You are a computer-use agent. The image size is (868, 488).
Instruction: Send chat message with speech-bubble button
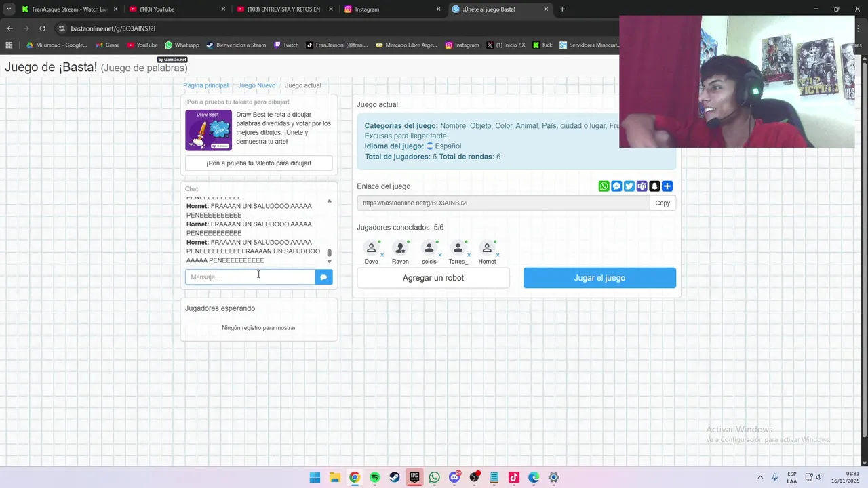point(323,277)
